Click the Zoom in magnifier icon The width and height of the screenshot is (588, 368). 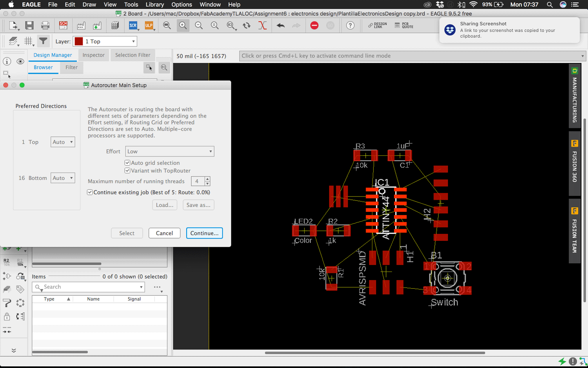tap(183, 26)
